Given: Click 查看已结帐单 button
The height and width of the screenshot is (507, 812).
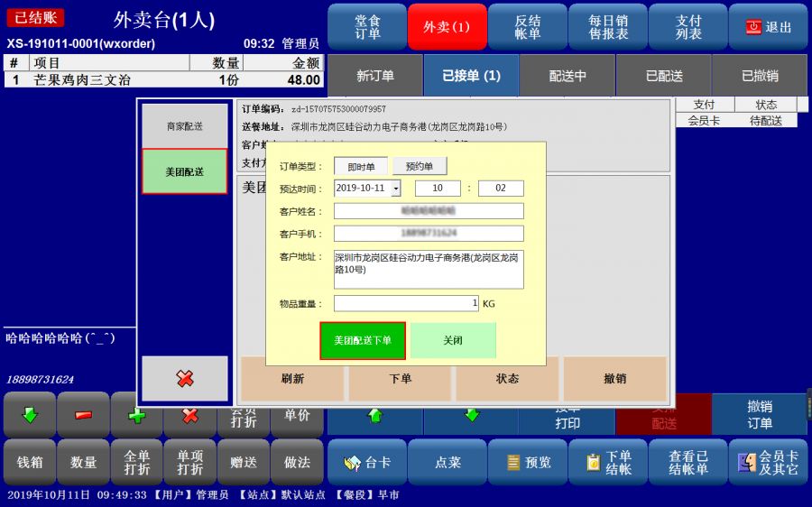Looking at the screenshot, I should (688, 463).
